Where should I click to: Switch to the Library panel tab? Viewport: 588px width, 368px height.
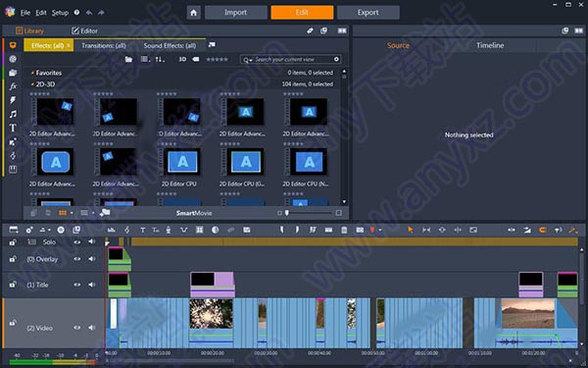29,30
